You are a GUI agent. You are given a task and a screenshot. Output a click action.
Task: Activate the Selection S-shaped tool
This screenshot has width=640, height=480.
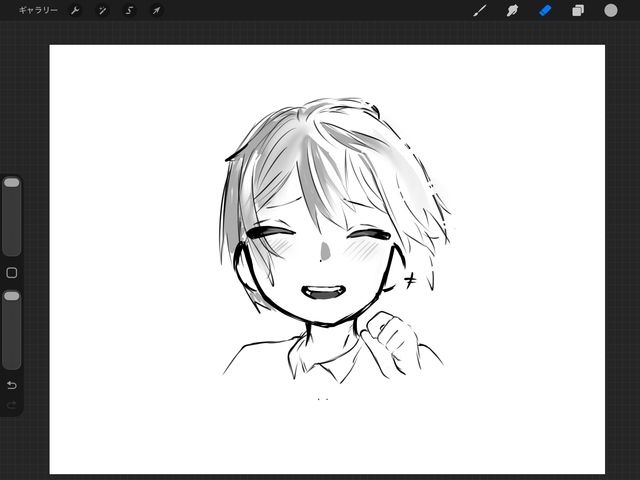point(129,10)
